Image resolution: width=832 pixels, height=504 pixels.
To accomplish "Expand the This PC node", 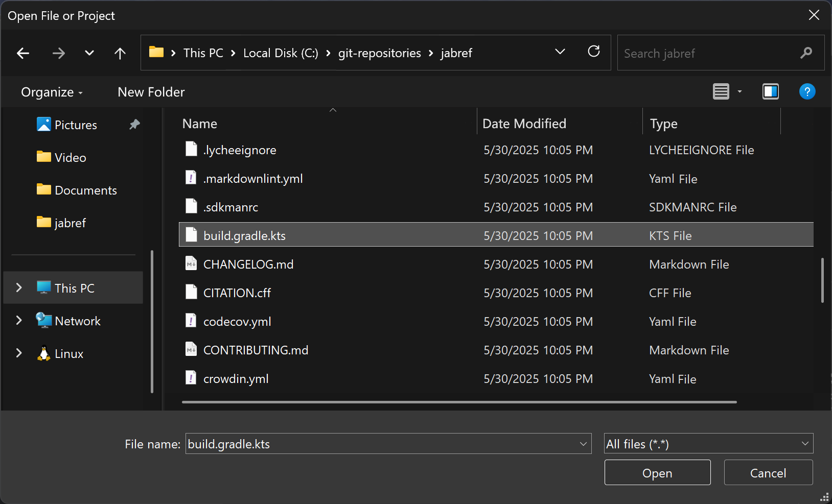I will tap(19, 287).
